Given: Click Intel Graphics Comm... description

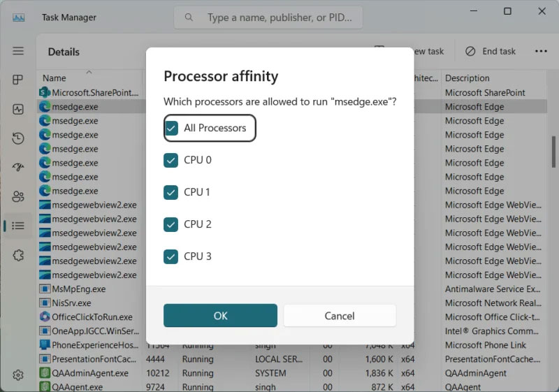Looking at the screenshot, I should click(x=492, y=331).
